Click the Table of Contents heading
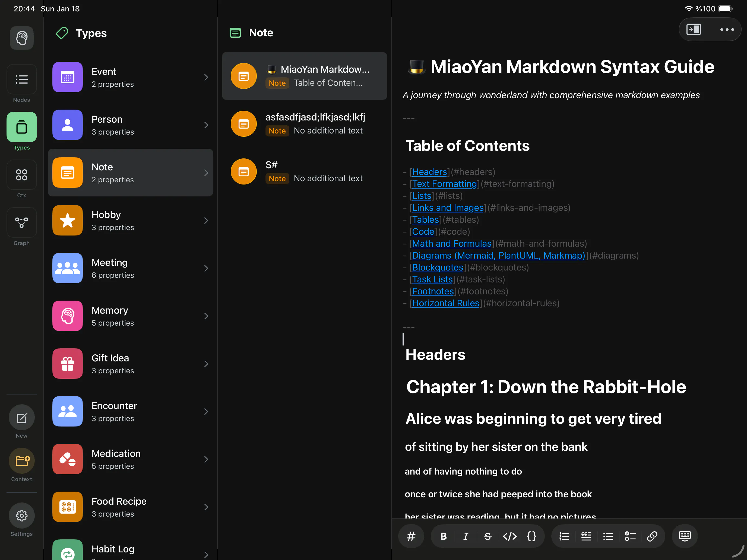Screen dimensions: 747x560 [467, 146]
